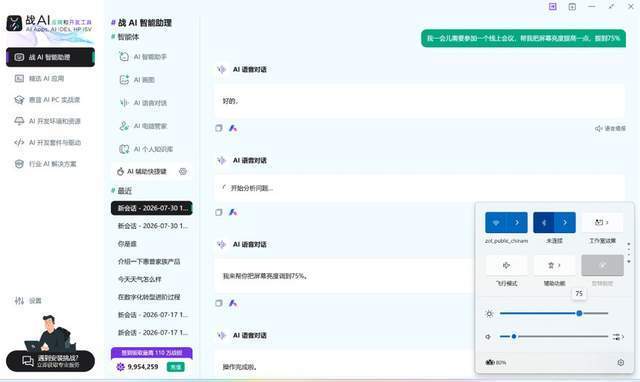Click the new window plus icon in title bar
Image resolution: width=640 pixels, height=382 pixels.
coord(572,7)
